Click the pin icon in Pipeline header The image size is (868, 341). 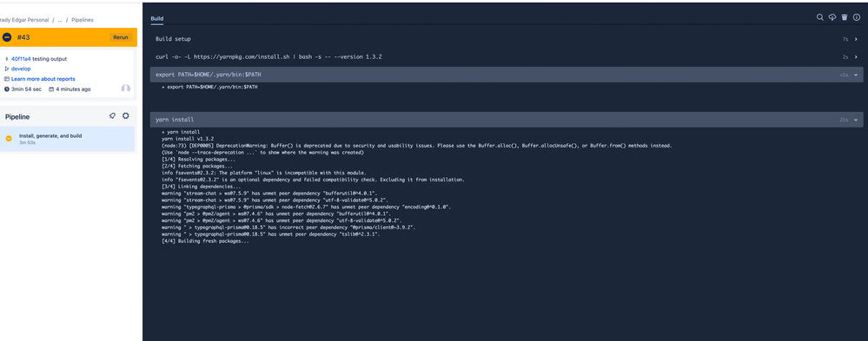[112, 116]
